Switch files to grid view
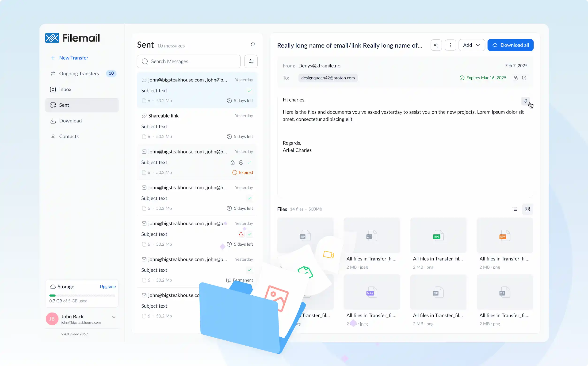 point(527,209)
